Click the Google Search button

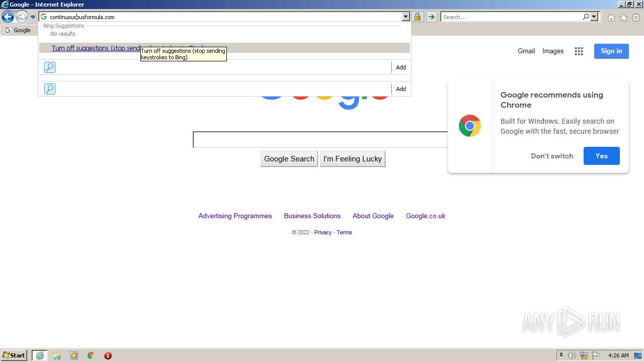[x=289, y=159]
